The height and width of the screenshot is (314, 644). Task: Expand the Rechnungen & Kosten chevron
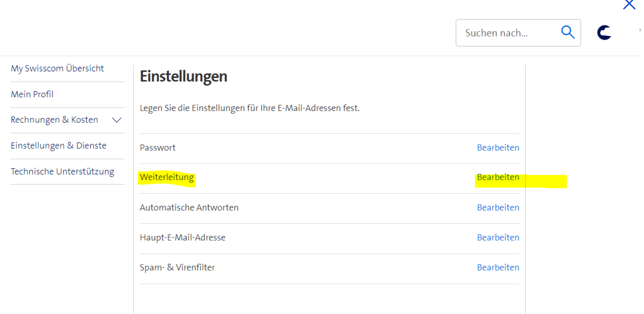(x=117, y=120)
